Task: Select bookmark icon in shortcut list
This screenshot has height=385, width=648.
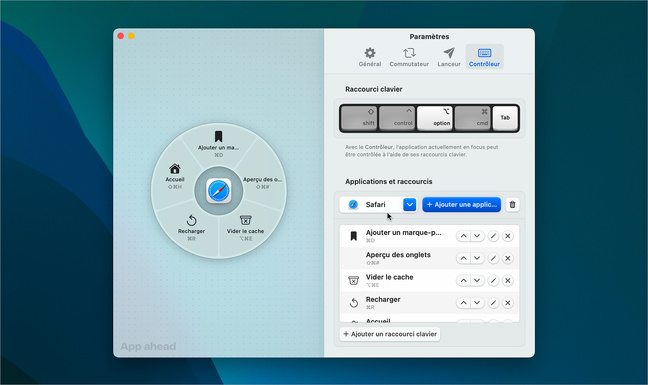Action: (x=353, y=236)
